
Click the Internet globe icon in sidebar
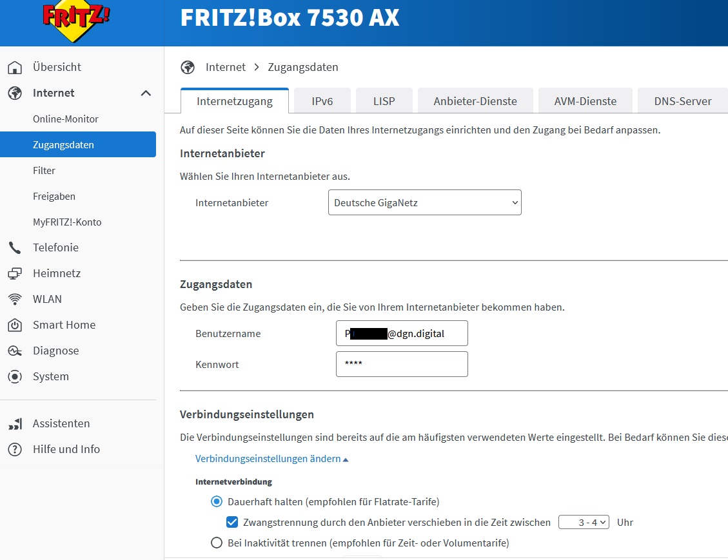tap(15, 93)
